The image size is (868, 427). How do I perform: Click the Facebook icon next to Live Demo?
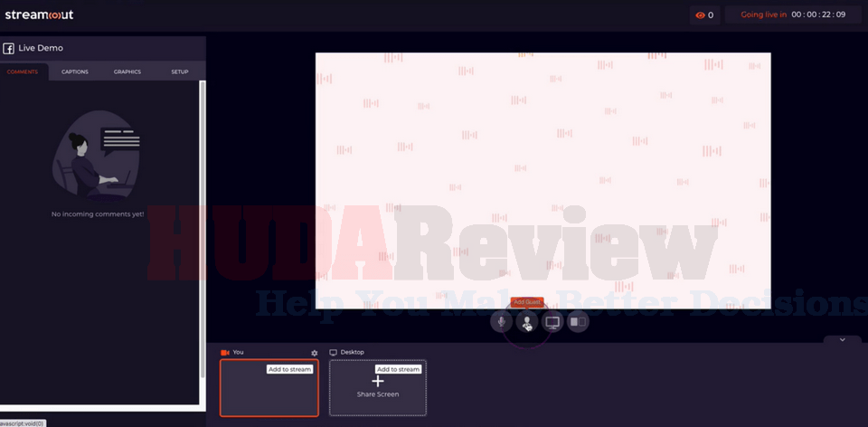click(x=8, y=48)
